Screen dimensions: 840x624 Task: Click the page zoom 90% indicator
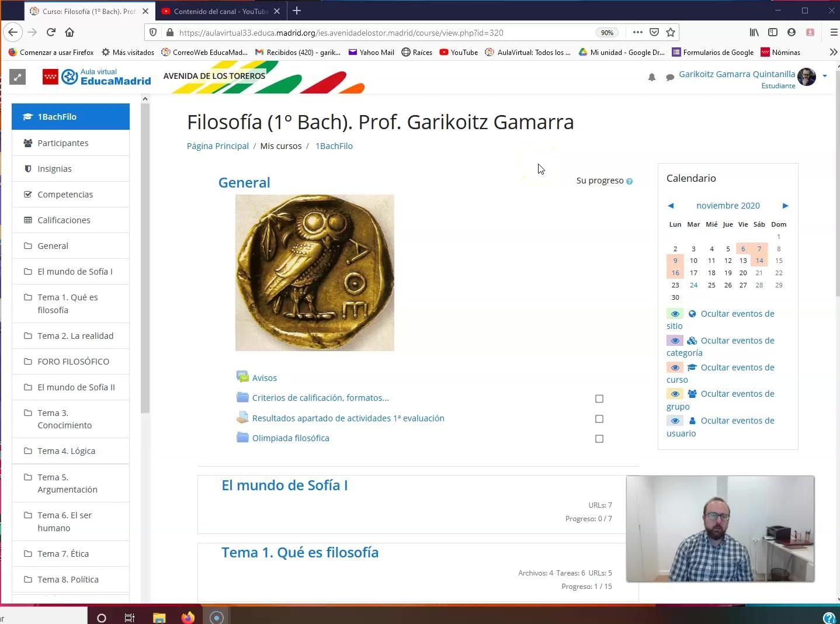607,33
